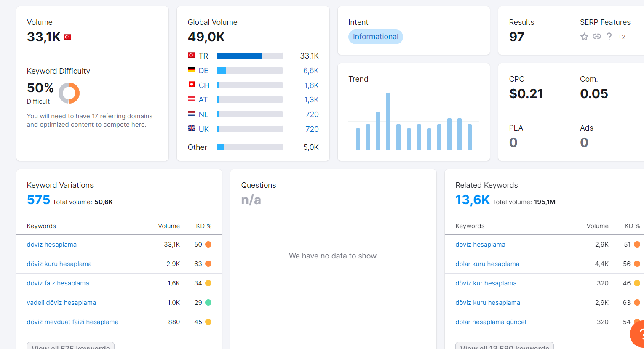The width and height of the screenshot is (644, 349).
Task: Select the Germany flag in Global Volume
Action: point(192,70)
